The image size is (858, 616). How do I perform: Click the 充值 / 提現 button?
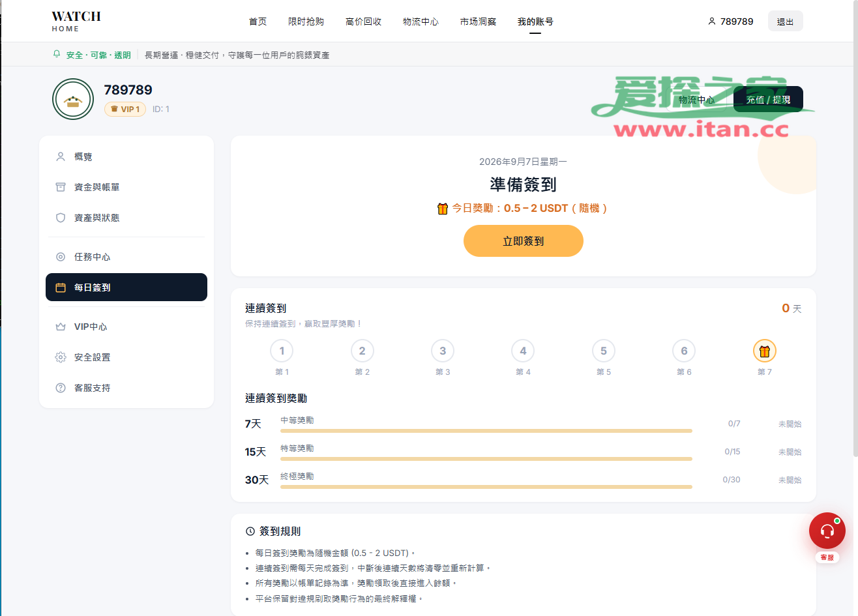[768, 100]
